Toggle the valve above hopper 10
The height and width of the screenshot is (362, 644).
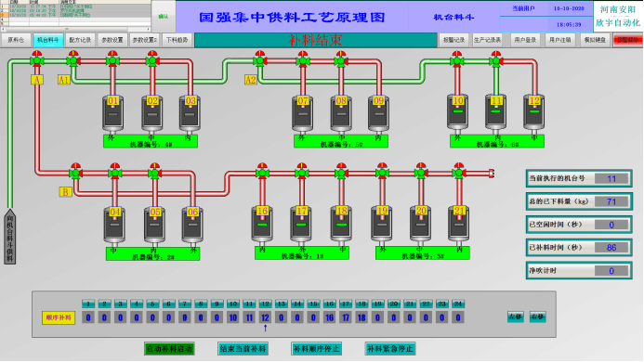click(x=456, y=58)
